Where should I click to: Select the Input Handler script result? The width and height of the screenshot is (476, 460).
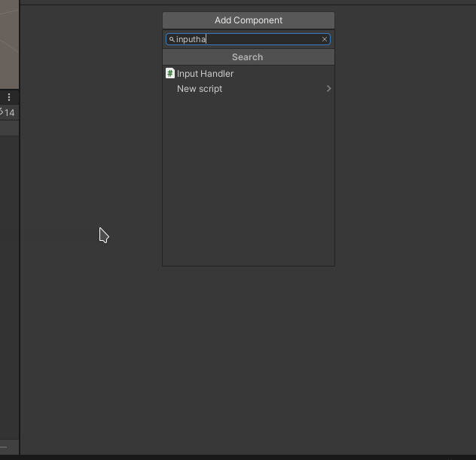pos(249,74)
